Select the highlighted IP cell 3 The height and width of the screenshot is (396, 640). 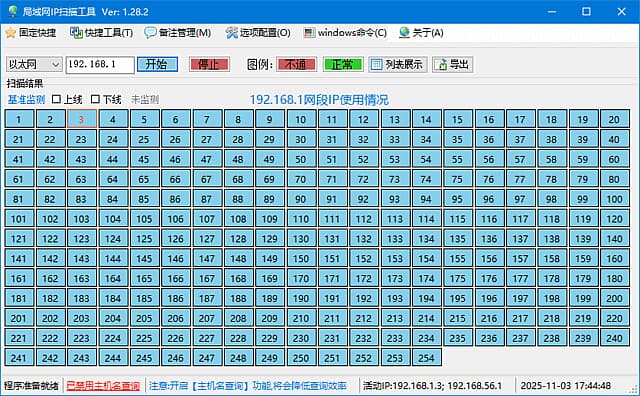[x=81, y=119]
